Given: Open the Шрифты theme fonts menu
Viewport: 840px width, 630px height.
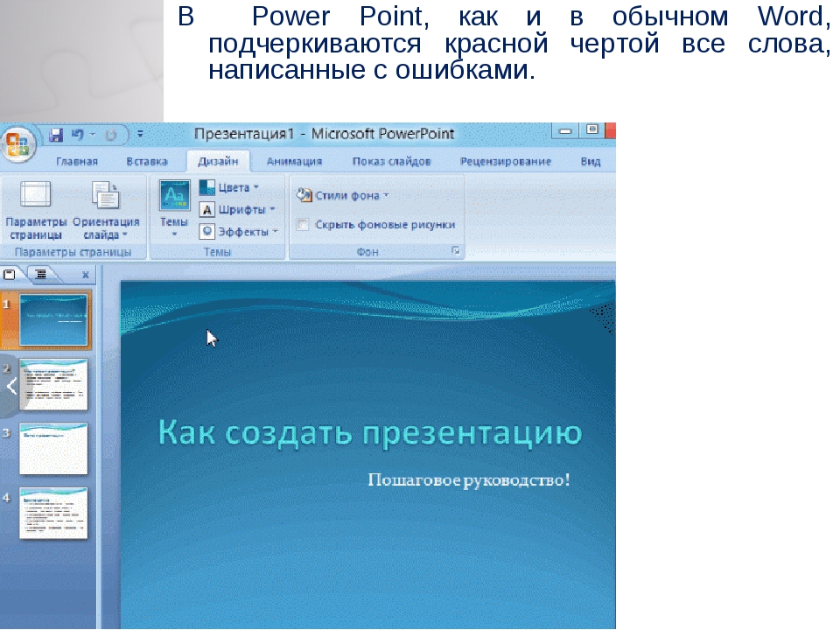Looking at the screenshot, I should click(x=237, y=209).
